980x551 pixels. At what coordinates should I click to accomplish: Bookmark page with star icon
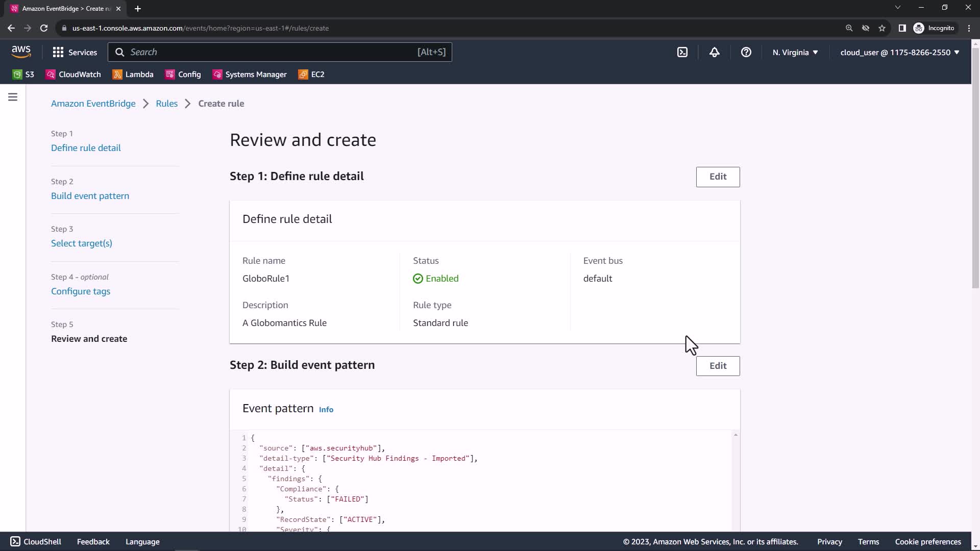point(881,28)
